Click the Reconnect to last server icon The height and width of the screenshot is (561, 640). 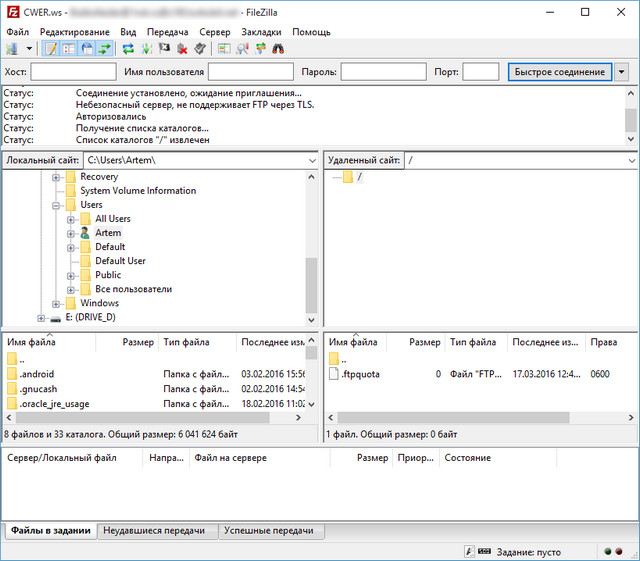point(200,48)
